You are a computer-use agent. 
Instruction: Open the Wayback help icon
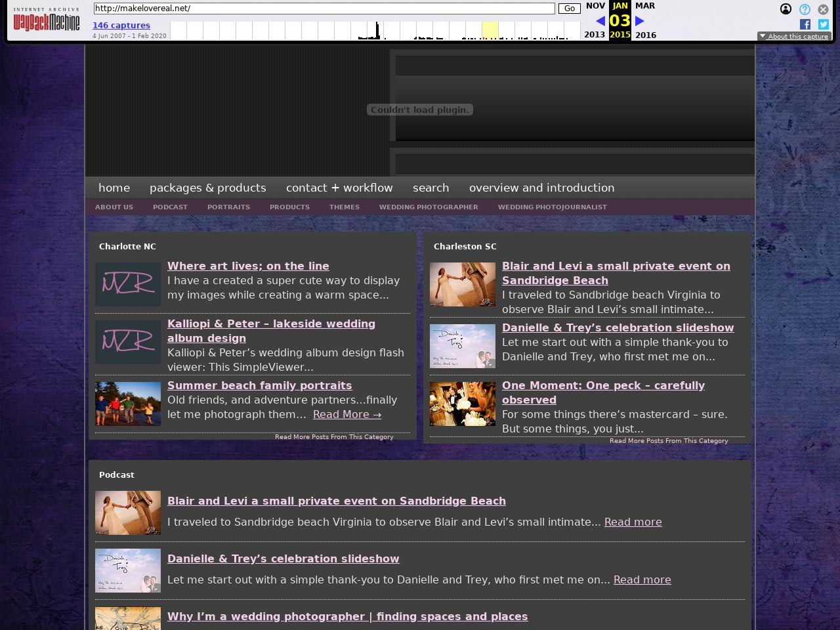tap(805, 9)
